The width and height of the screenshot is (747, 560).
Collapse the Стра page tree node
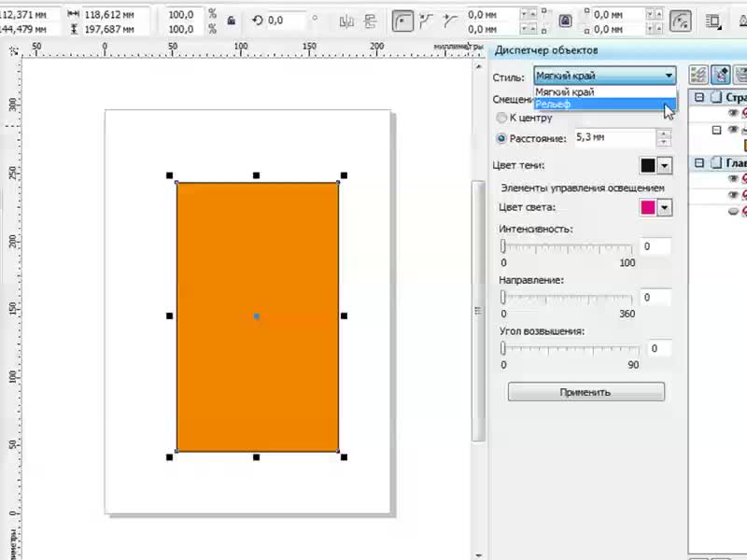point(698,97)
